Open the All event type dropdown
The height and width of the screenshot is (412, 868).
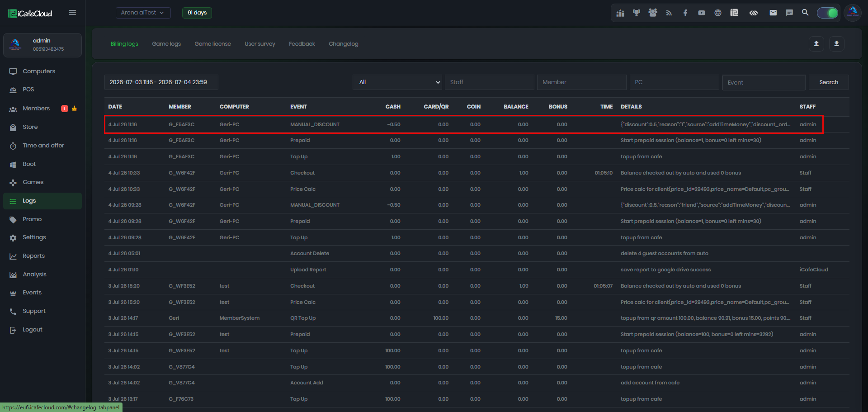[397, 82]
